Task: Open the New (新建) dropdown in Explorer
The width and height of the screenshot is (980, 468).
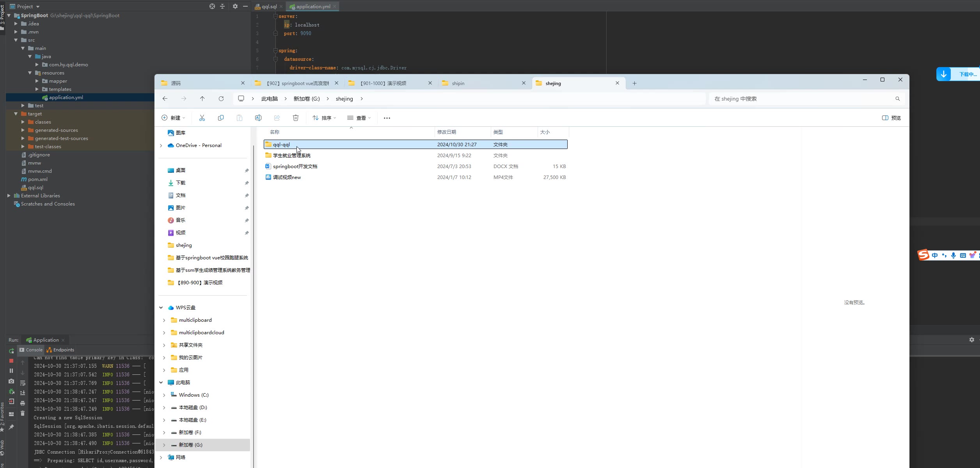Action: [173, 118]
